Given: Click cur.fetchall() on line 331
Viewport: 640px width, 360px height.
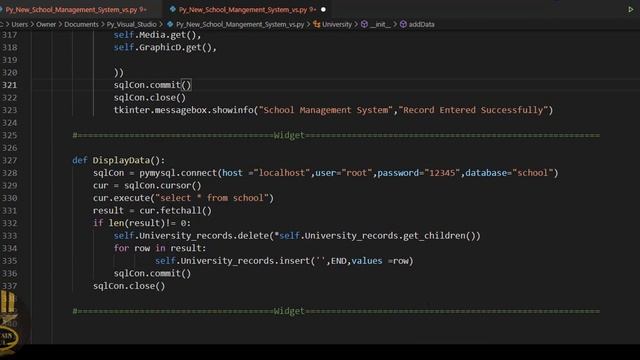Looking at the screenshot, I should coord(176,211).
